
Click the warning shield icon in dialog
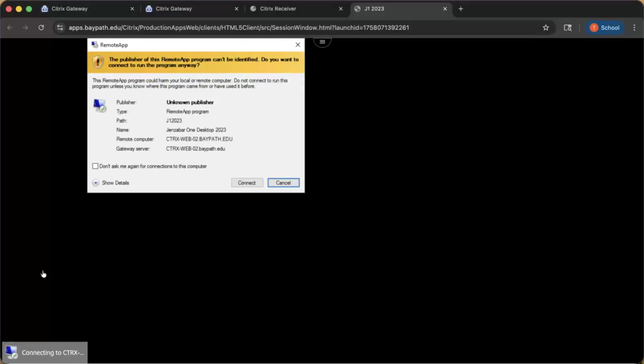pyautogui.click(x=98, y=62)
